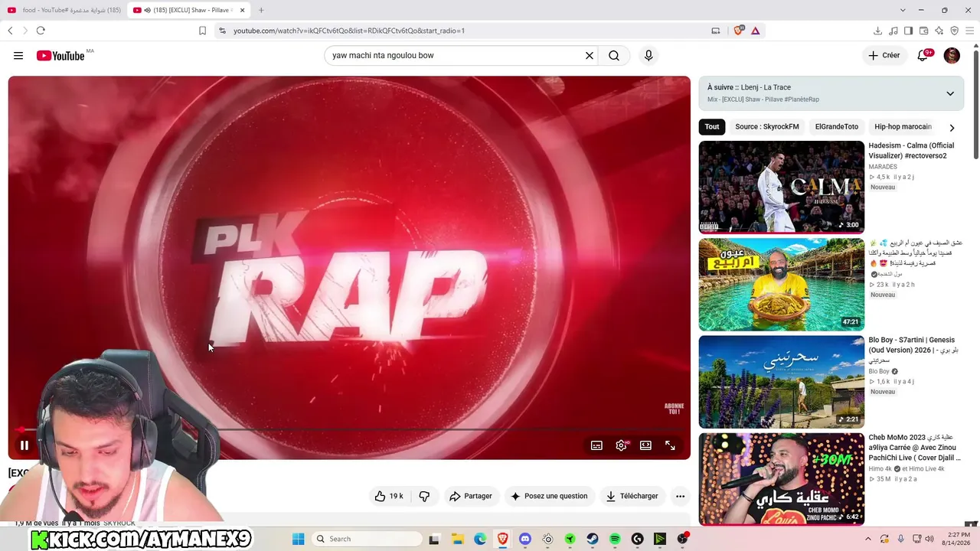Screen dimensions: 980x551
Task: Enter fullscreen on the video player
Action: pos(670,445)
